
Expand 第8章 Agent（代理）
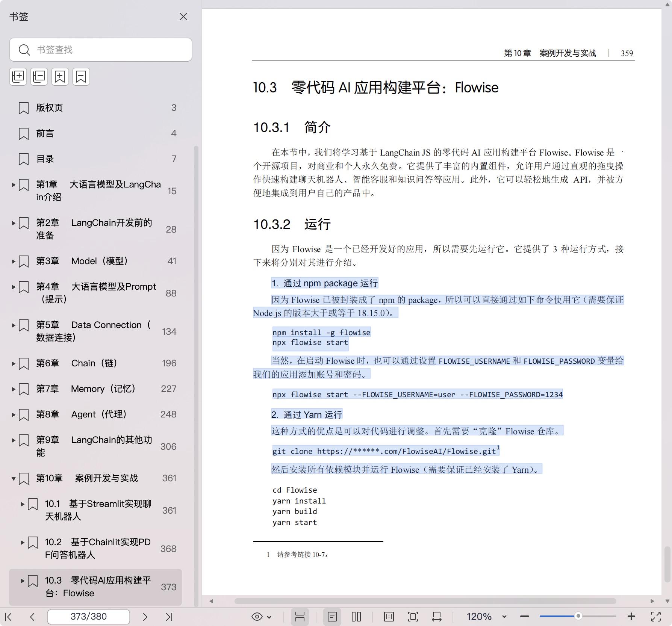pos(14,415)
